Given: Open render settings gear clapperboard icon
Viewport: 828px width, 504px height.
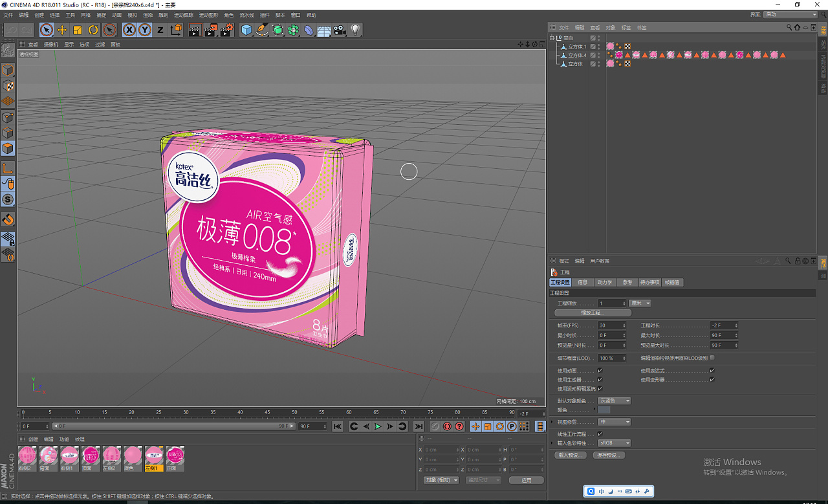Looking at the screenshot, I should 226,30.
